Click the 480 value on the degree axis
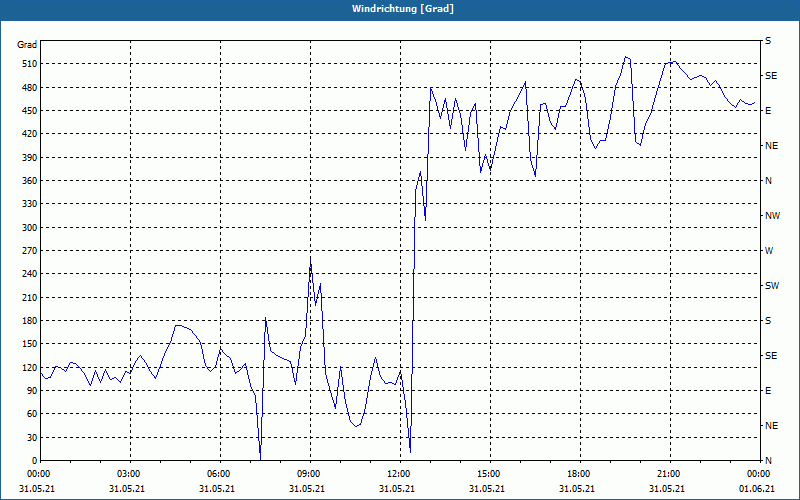 coord(30,87)
